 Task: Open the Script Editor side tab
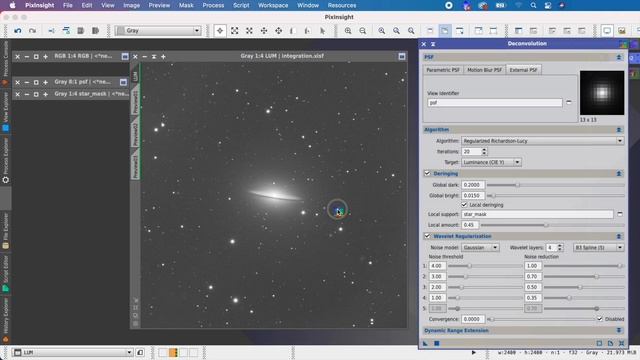tap(5, 273)
